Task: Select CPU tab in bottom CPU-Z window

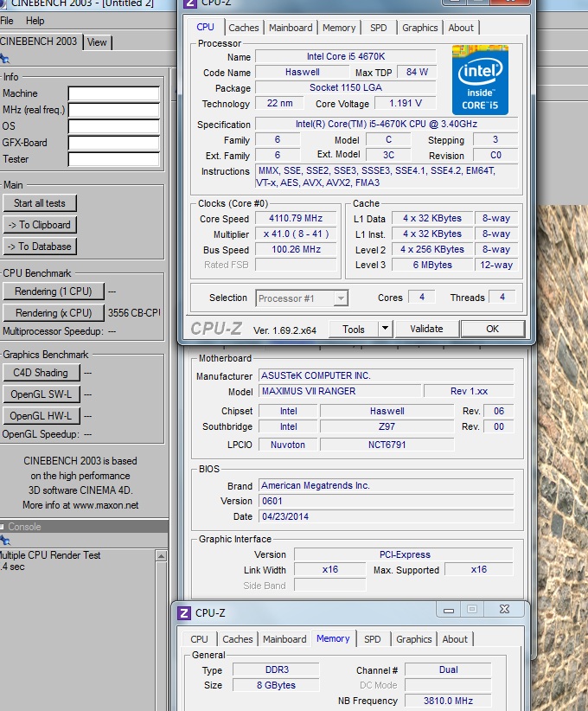Action: click(199, 639)
